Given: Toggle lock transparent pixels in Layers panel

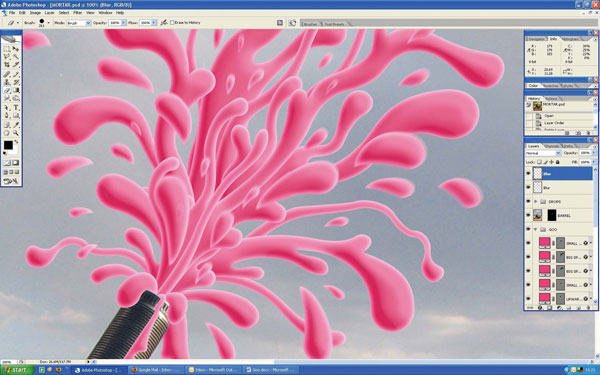Looking at the screenshot, I should (x=539, y=162).
